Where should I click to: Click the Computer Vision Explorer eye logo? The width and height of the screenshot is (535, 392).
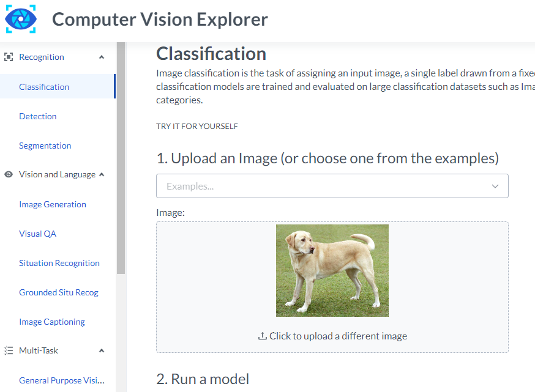(21, 19)
